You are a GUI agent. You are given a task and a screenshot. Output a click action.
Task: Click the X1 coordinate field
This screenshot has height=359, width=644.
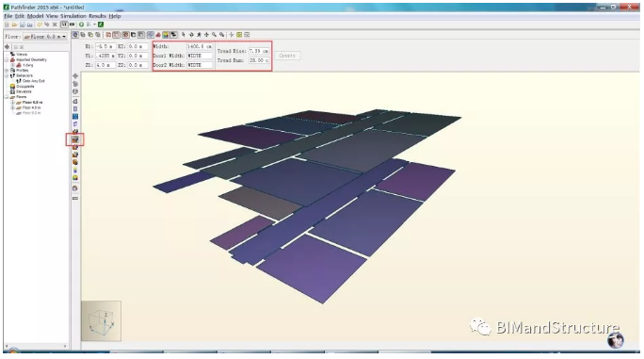(x=105, y=46)
